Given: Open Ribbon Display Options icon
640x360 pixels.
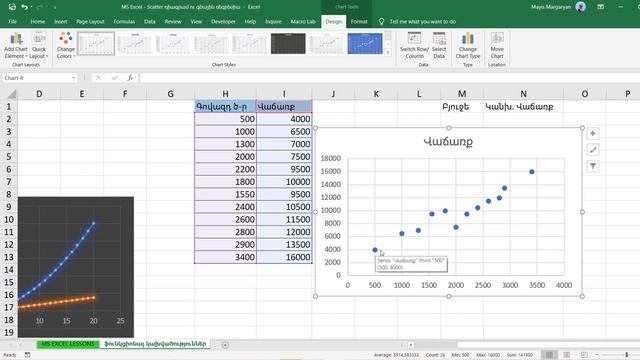Looking at the screenshot, I should (x=600, y=7).
